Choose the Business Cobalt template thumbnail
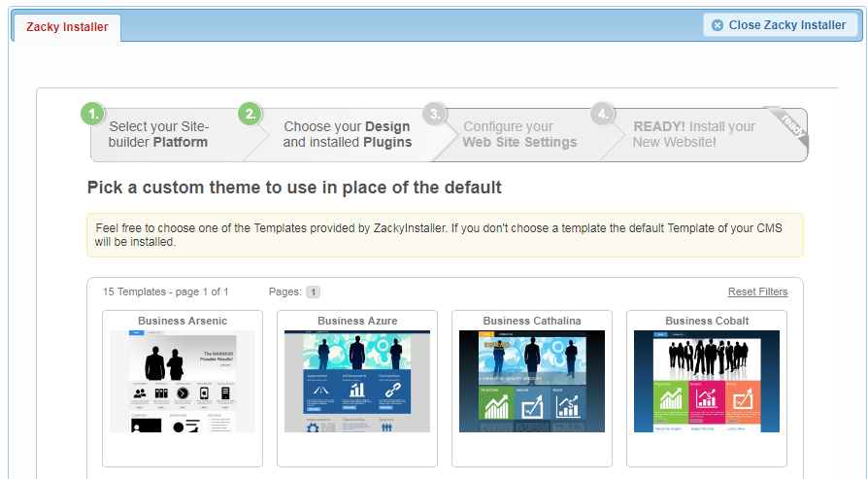Screen dimensions: 868x479 click(x=707, y=382)
